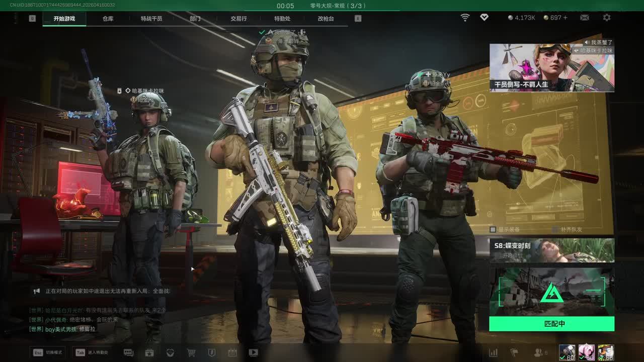The height and width of the screenshot is (362, 644).
Task: Switch to the 仓库 tab
Action: 108,19
